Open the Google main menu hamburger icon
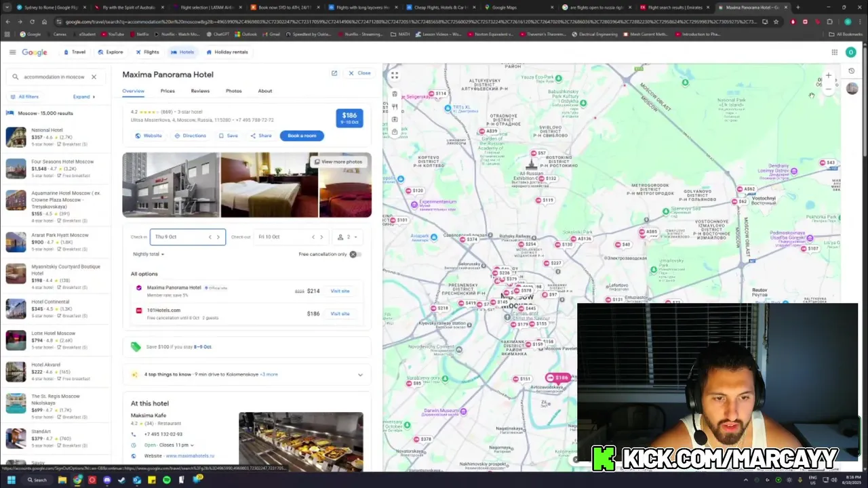Image resolution: width=868 pixels, height=488 pixels. 12,52
